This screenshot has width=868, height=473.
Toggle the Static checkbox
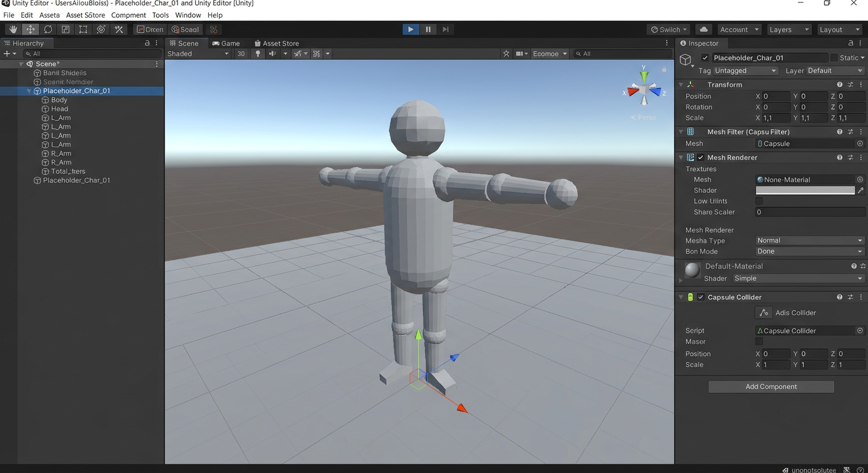(834, 58)
